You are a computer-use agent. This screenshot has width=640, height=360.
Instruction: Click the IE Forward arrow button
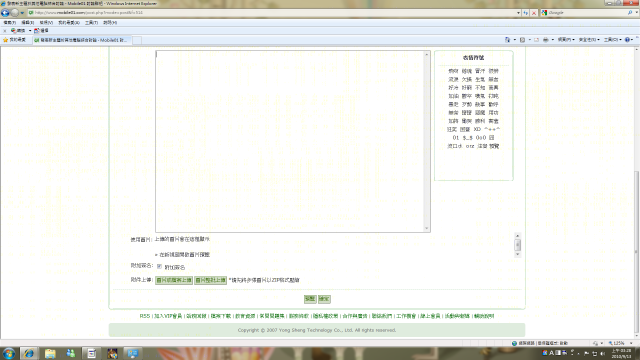[15, 13]
